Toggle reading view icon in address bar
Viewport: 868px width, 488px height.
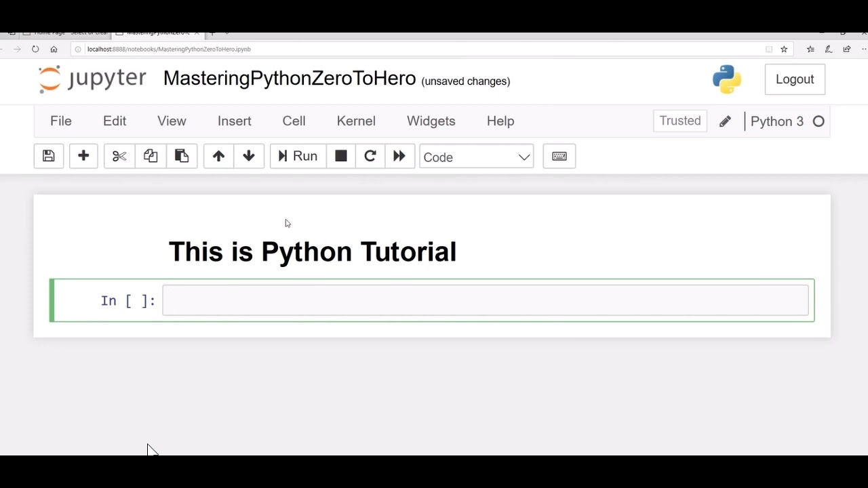tap(769, 49)
